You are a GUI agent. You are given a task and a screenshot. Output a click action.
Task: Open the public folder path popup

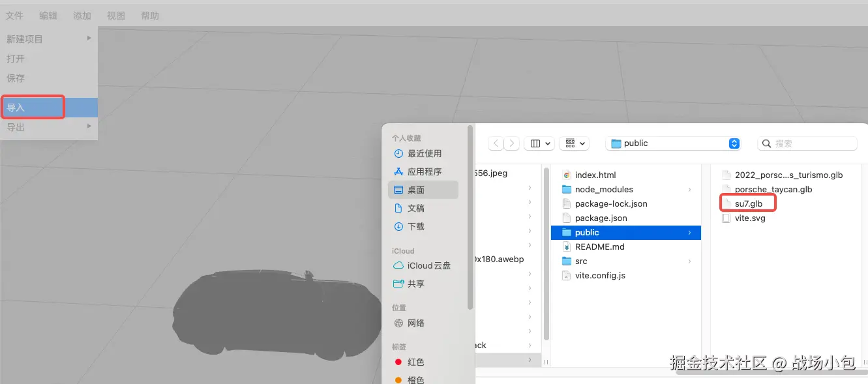(673, 143)
